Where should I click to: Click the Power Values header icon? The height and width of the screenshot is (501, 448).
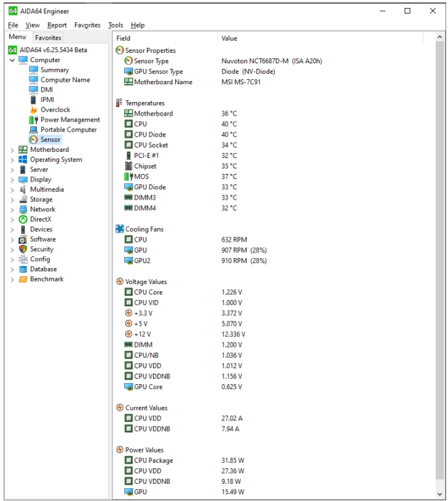[120, 449]
